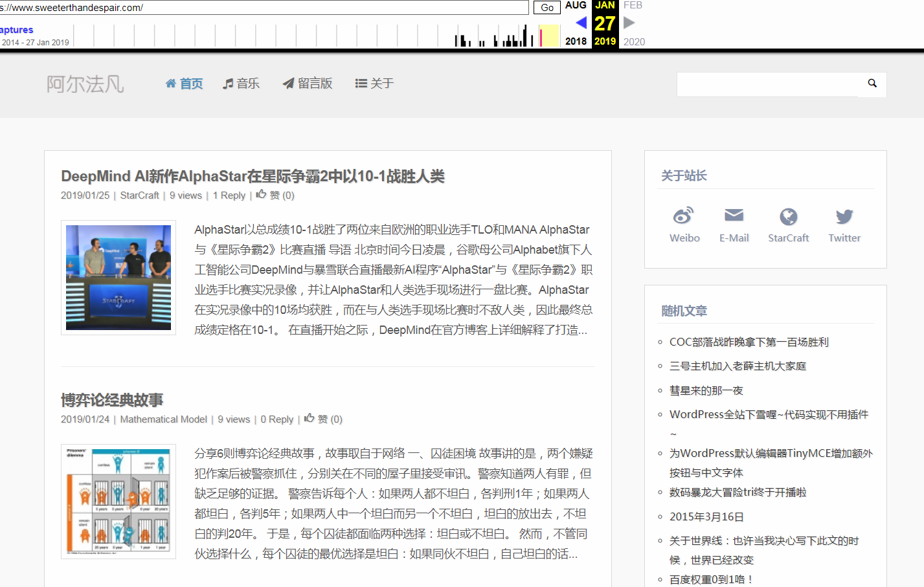Open the E-Mail envelope icon
This screenshot has height=587, width=924.
click(x=734, y=216)
